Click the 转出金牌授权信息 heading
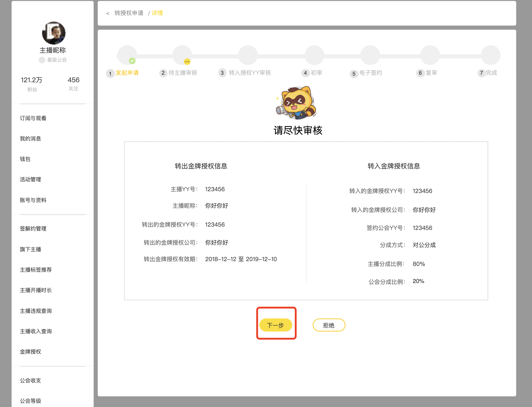 (201, 166)
